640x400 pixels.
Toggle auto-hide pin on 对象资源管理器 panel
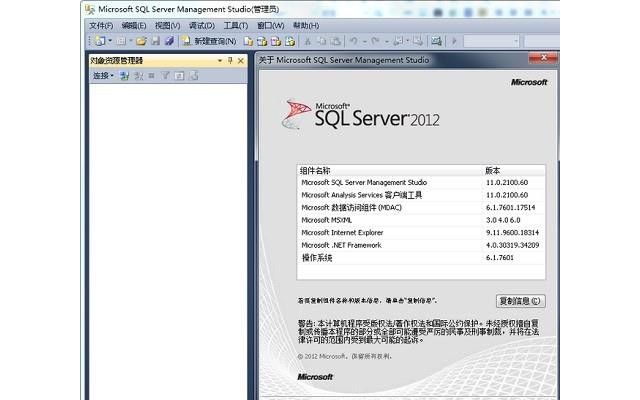[230, 61]
